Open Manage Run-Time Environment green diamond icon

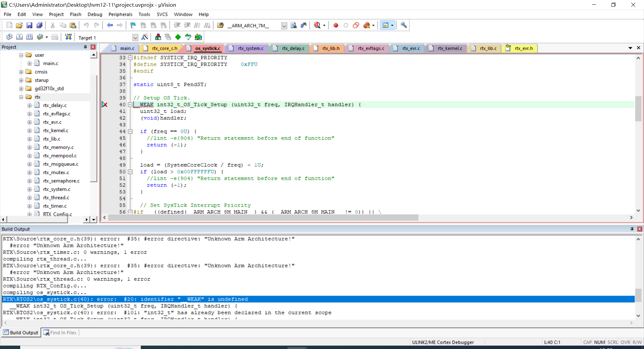[178, 37]
